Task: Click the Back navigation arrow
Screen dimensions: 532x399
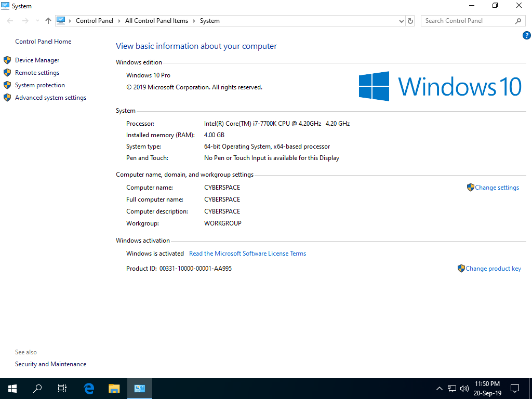Action: point(10,21)
